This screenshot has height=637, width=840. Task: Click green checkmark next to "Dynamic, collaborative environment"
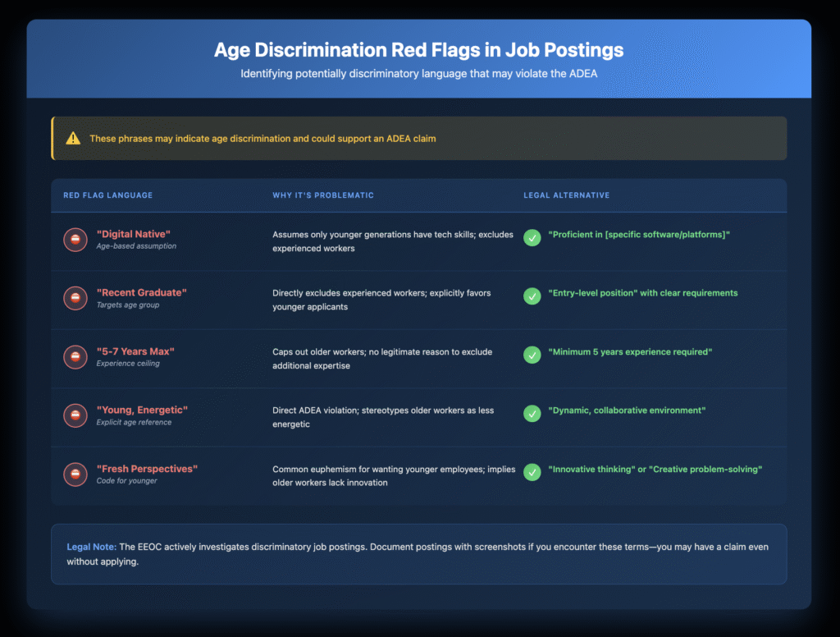pyautogui.click(x=532, y=415)
